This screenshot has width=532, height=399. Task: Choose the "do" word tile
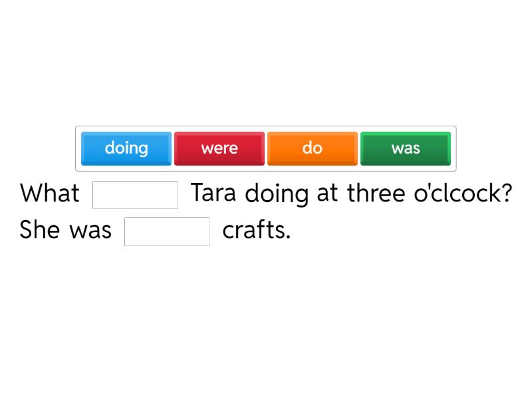coord(313,148)
